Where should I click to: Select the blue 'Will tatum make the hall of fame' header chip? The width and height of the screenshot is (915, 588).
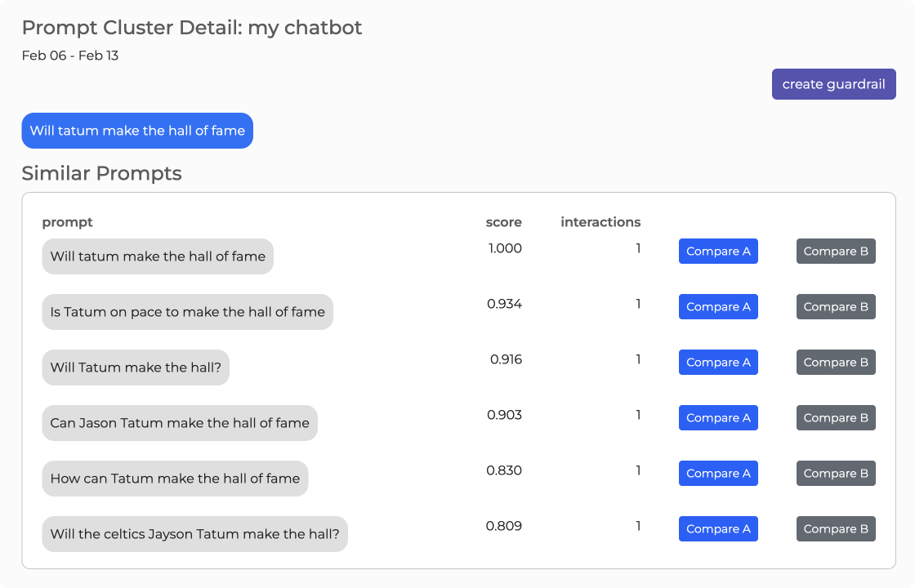[x=137, y=131]
